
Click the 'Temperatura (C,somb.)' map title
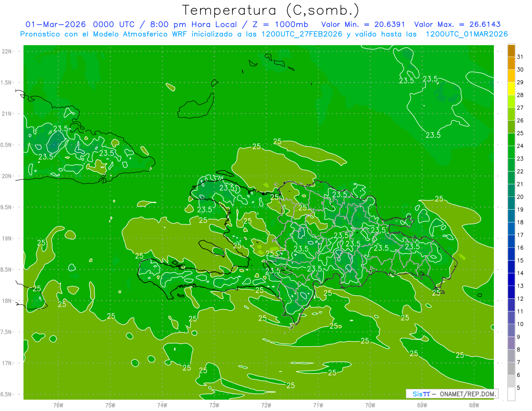coord(271,10)
